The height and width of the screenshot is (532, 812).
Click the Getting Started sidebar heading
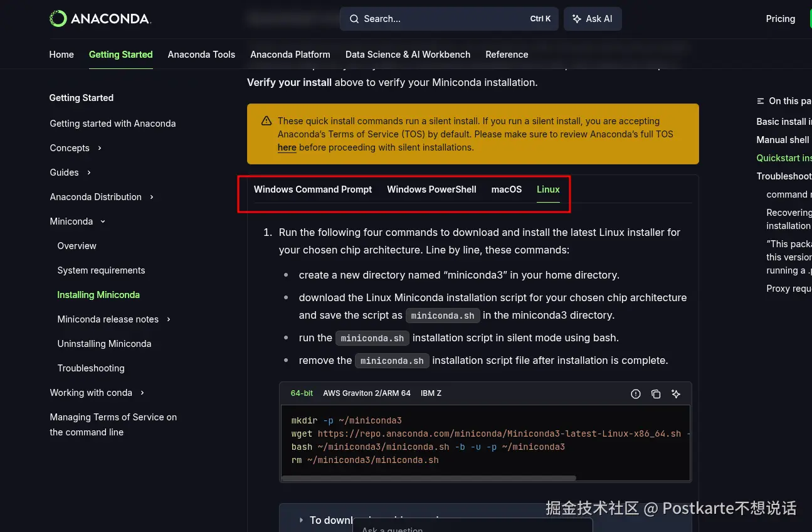coord(82,98)
